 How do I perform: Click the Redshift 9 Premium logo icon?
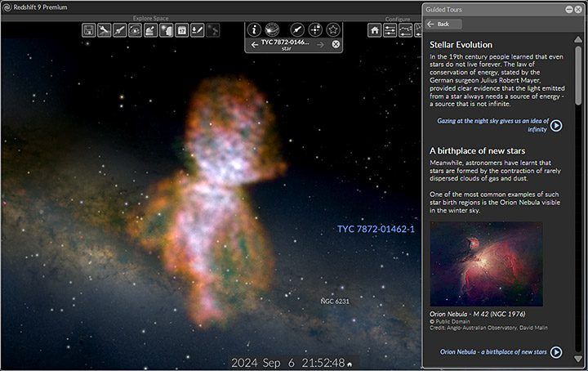coord(7,7)
